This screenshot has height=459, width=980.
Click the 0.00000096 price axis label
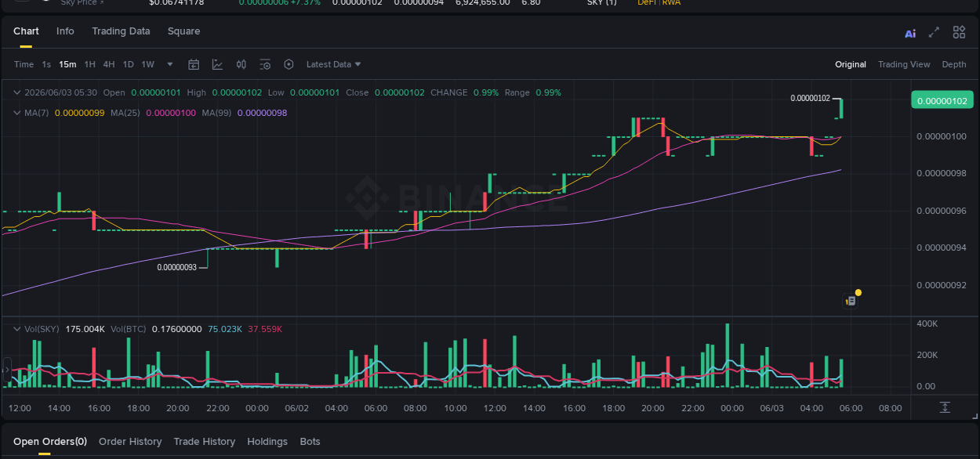click(x=942, y=211)
